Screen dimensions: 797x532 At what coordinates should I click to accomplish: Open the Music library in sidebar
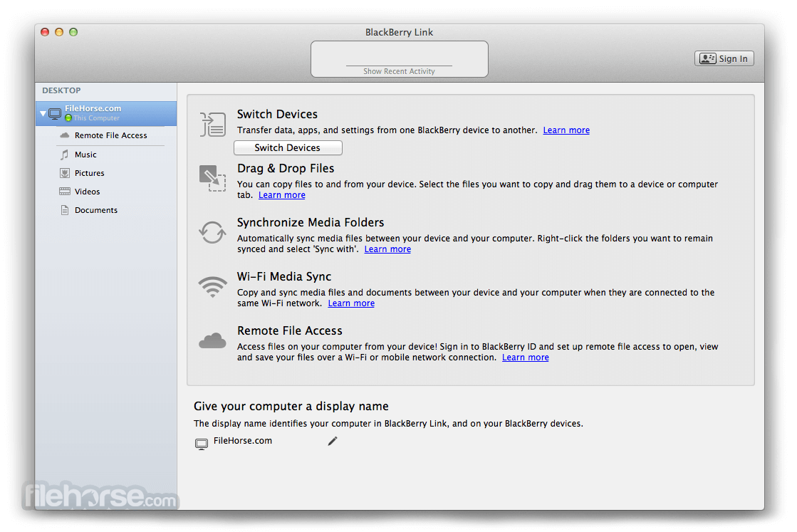pyautogui.click(x=85, y=155)
